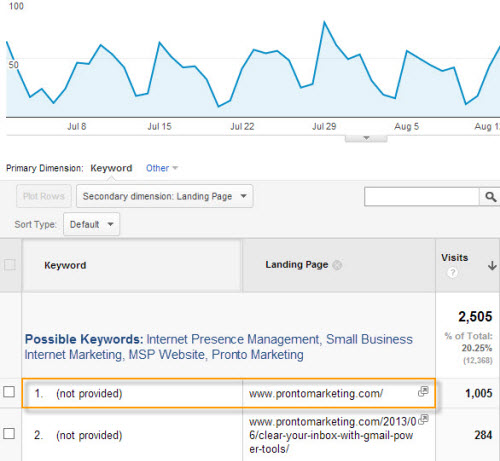Viewport: 500px width, 461px height.
Task: Click the clear-your-inbox-with-gmail landing page text
Action: coord(332,435)
